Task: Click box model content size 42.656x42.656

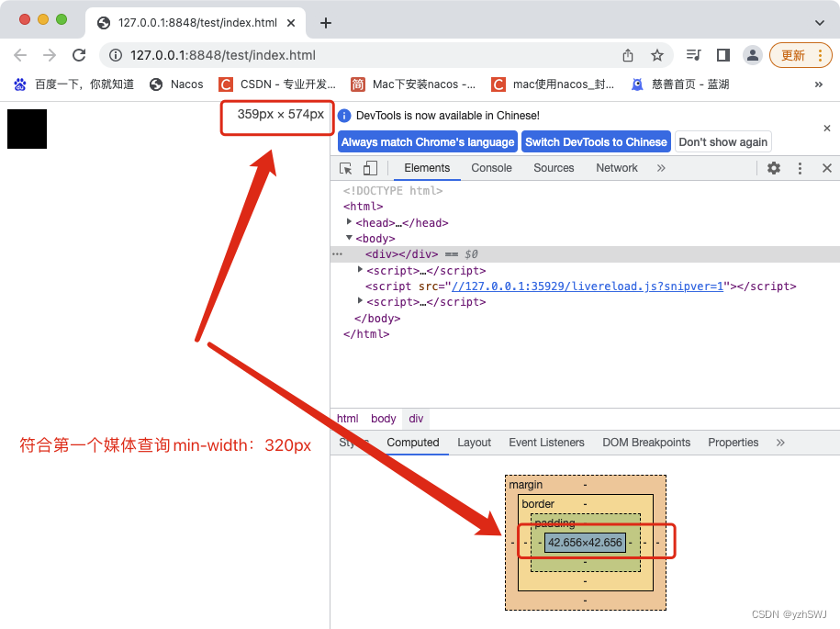Action: 585,542
